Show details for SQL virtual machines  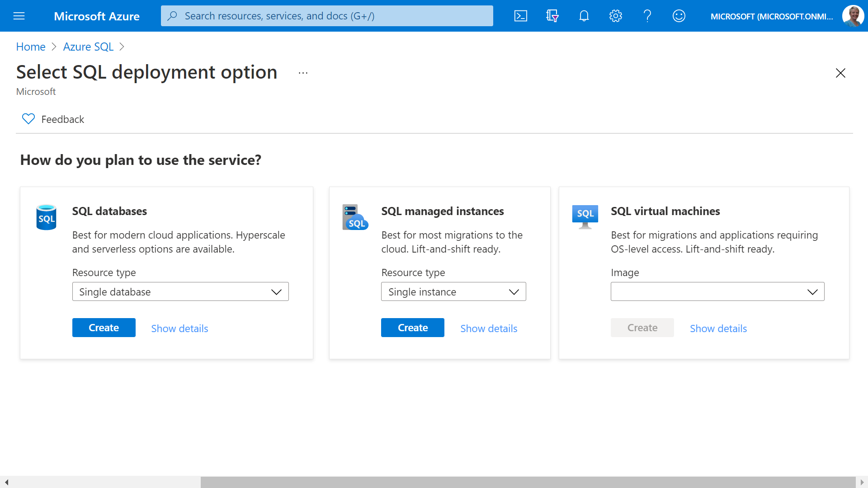tap(718, 328)
